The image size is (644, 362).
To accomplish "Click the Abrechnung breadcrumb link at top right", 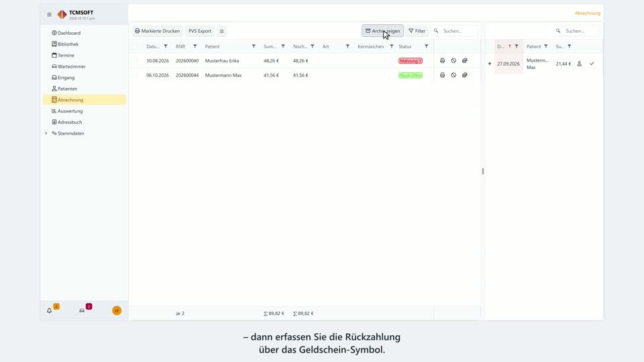I will point(588,13).
